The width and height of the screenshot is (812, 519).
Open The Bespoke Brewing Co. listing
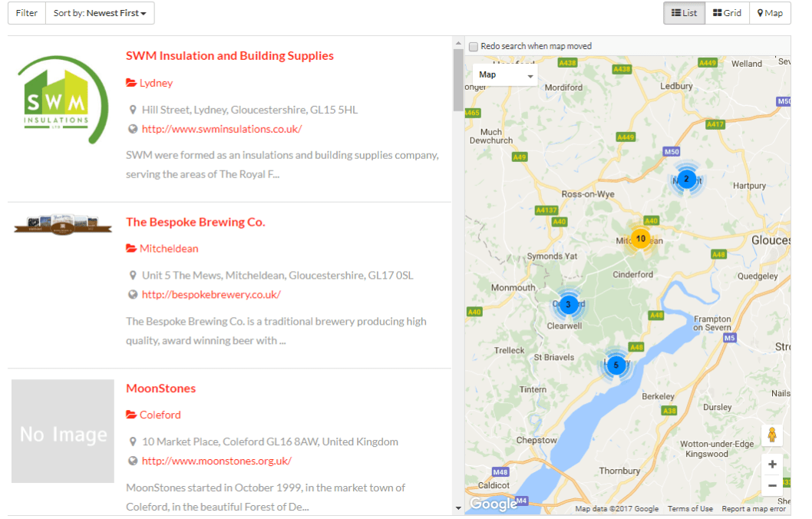click(195, 222)
